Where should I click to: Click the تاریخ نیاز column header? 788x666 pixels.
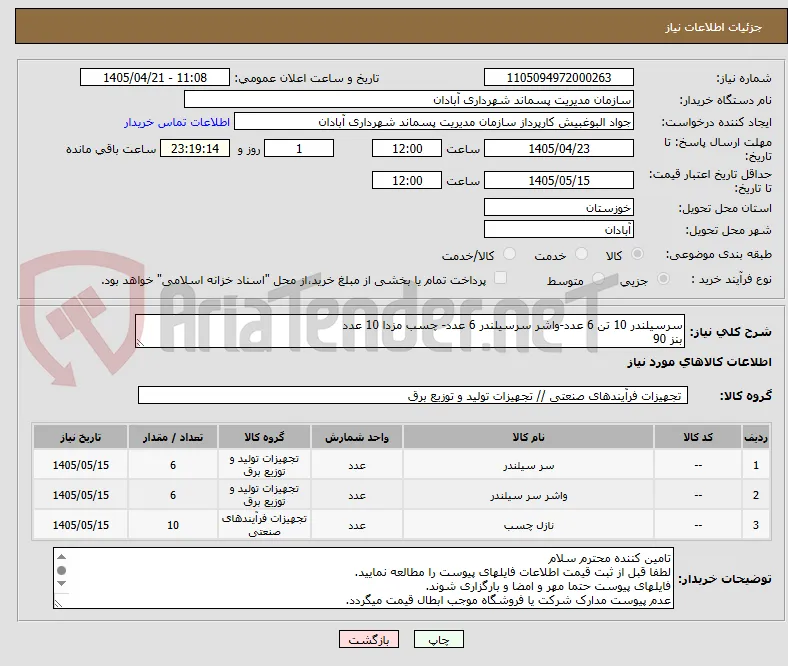click(x=80, y=437)
